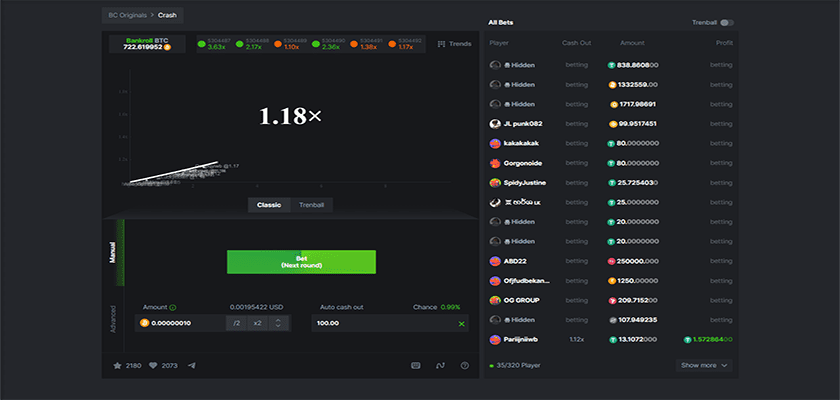Select the Manual betting tab
The width and height of the screenshot is (840, 400).
point(113,252)
